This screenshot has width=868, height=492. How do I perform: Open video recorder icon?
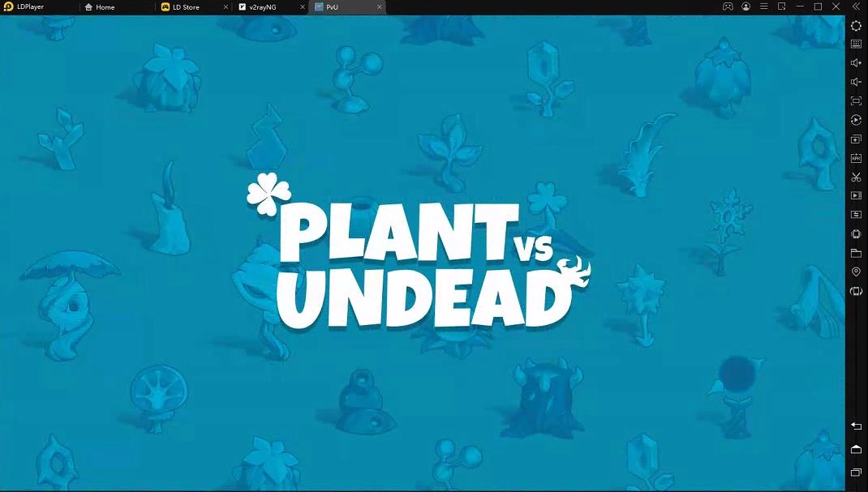pos(856,195)
